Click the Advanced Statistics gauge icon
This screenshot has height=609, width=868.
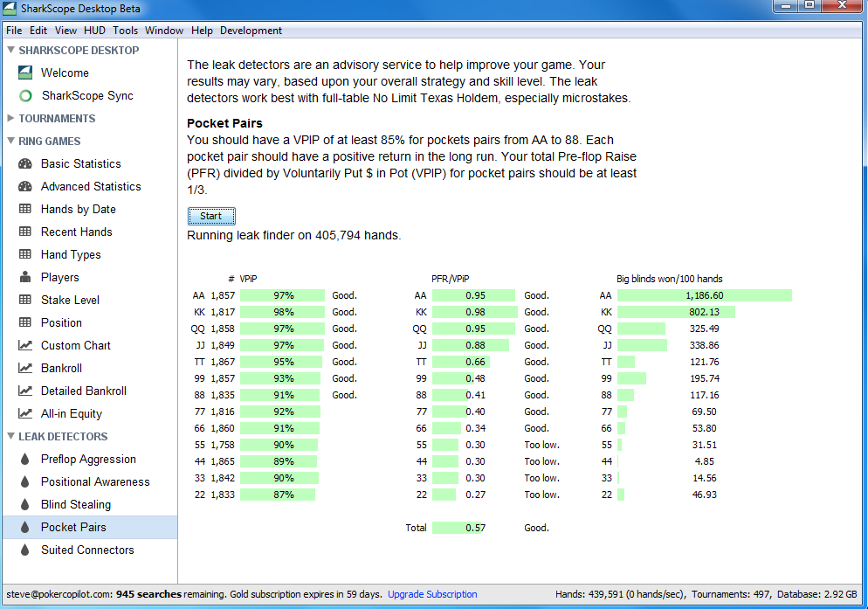[x=25, y=186]
